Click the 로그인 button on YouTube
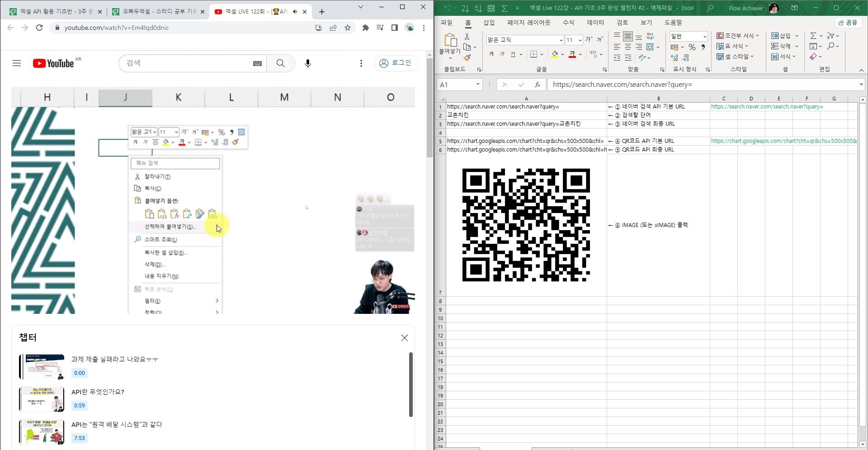Image resolution: width=868 pixels, height=450 pixels. click(396, 63)
